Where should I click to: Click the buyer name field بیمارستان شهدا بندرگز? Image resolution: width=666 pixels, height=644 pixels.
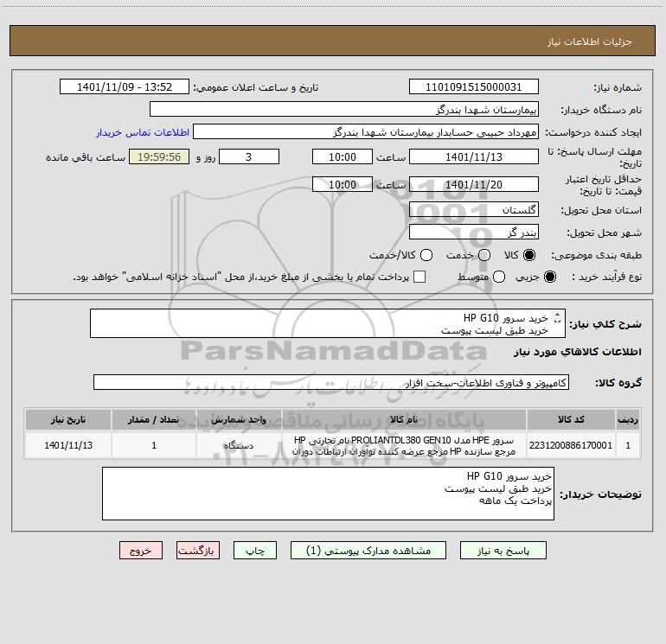pyautogui.click(x=344, y=110)
